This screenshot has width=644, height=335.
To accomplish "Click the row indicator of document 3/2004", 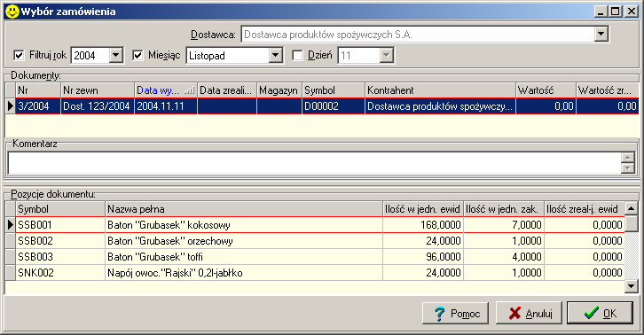I will click(x=11, y=106).
